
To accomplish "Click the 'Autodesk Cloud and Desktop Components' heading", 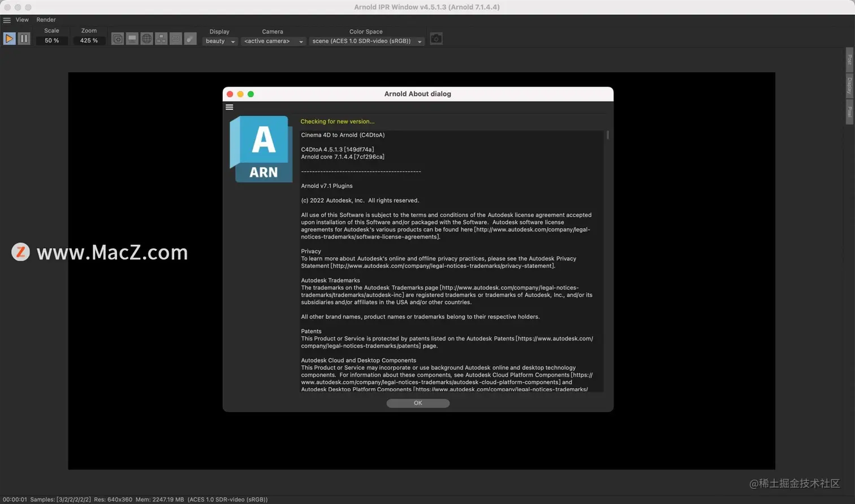I will pos(359,360).
